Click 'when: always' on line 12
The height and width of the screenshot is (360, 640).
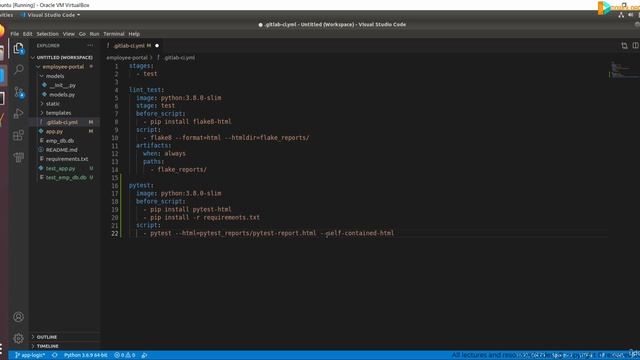pyautogui.click(x=164, y=153)
